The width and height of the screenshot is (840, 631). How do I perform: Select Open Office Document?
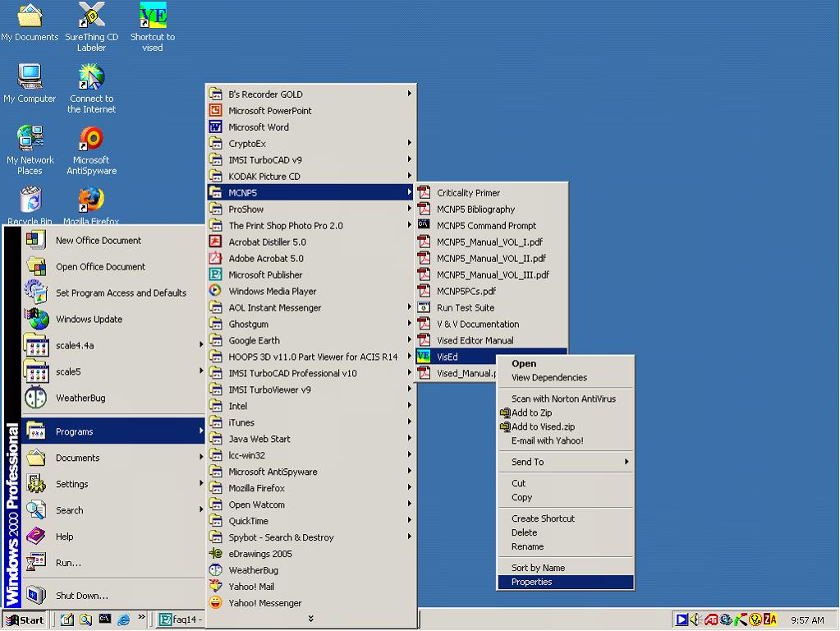click(113, 266)
